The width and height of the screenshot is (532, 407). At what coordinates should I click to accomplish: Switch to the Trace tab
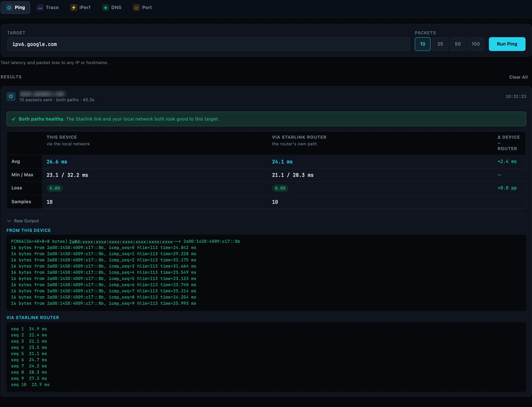(x=48, y=8)
